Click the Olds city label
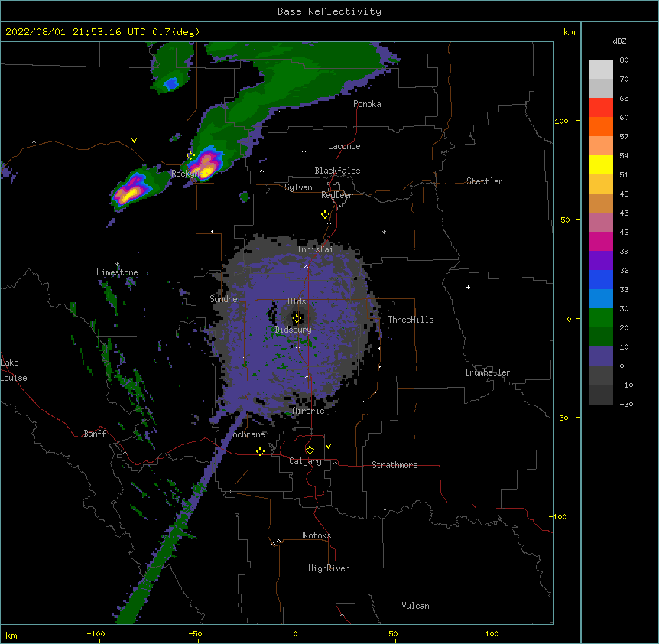Viewport: 659px width, 644px height. 297,301
